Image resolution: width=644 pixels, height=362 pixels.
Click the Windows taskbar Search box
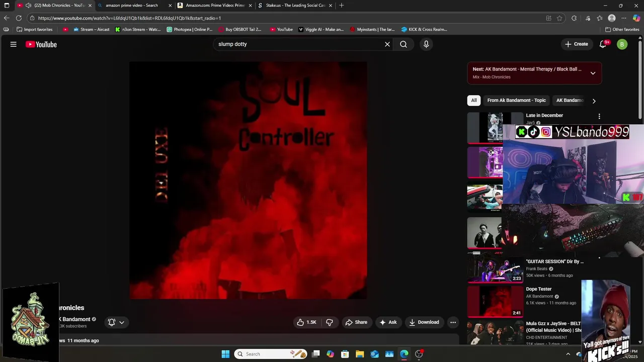click(271, 354)
